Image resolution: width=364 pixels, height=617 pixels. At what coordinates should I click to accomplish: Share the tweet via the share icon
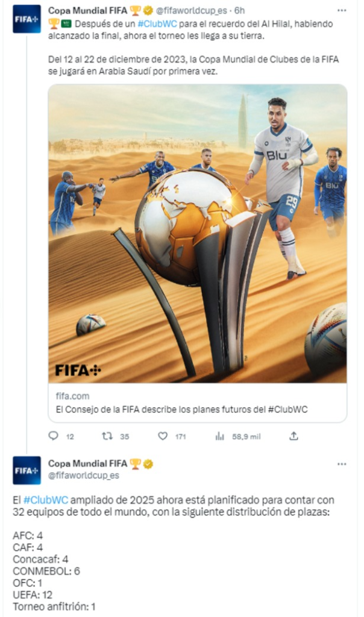click(x=293, y=436)
